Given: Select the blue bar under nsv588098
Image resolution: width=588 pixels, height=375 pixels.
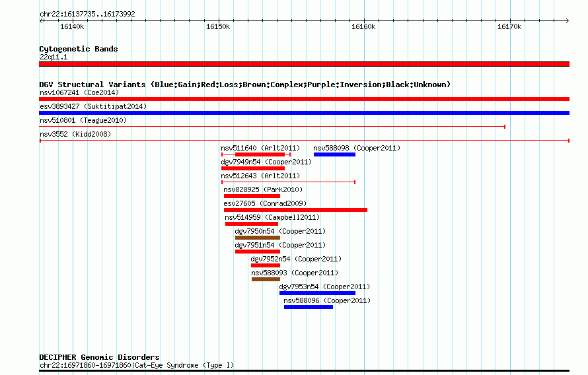Looking at the screenshot, I should 334,154.
